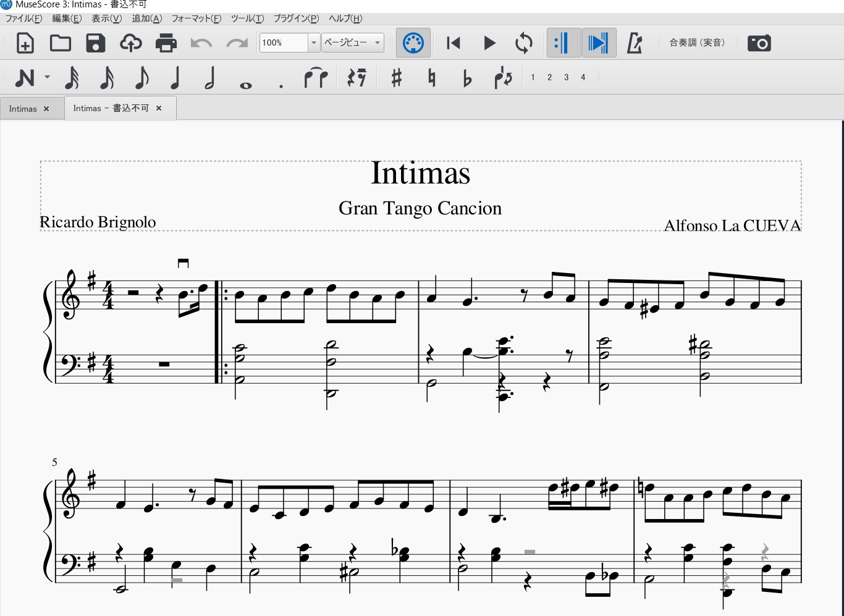Open the プラグイン(P) menu
This screenshot has width=844, height=616.
tap(296, 19)
